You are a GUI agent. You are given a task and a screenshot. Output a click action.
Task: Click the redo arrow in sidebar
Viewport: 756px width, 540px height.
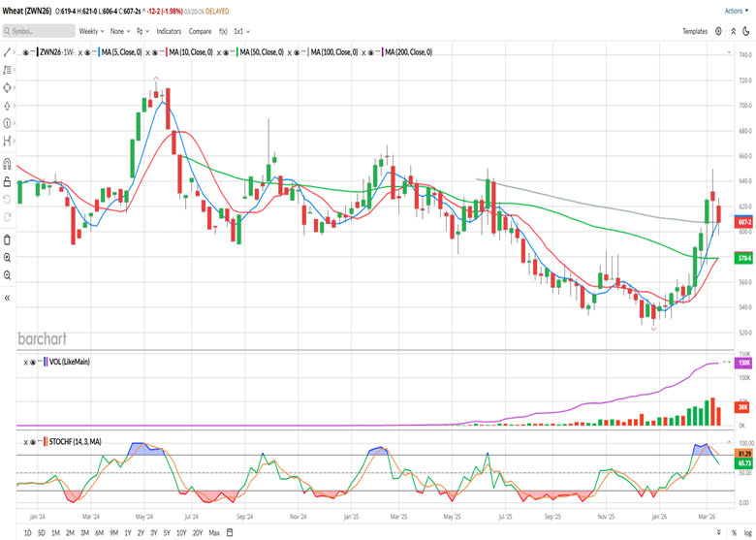coord(7,217)
